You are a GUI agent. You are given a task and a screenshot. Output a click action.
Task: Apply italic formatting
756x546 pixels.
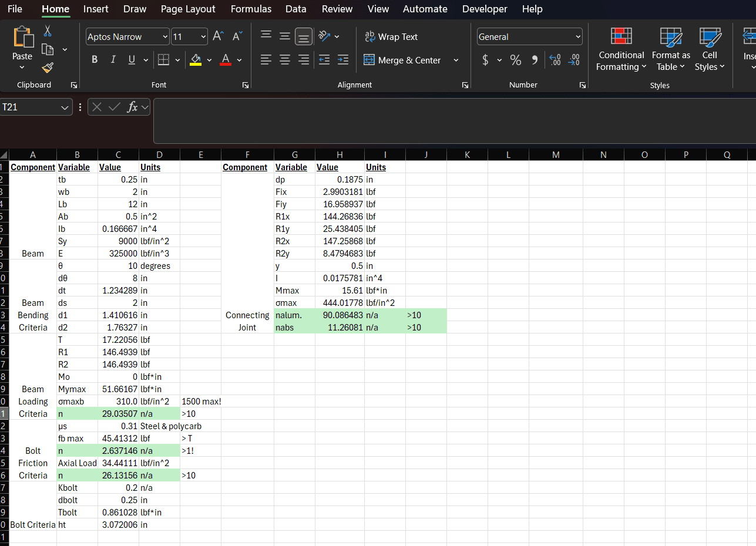[x=113, y=60]
